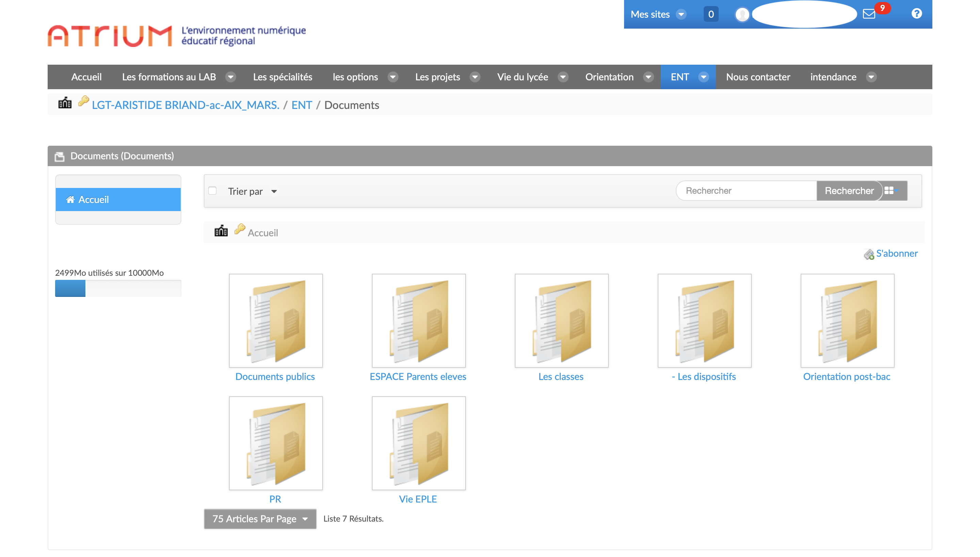Open Les spécialités menu item
The height and width of the screenshot is (557, 980).
282,77
